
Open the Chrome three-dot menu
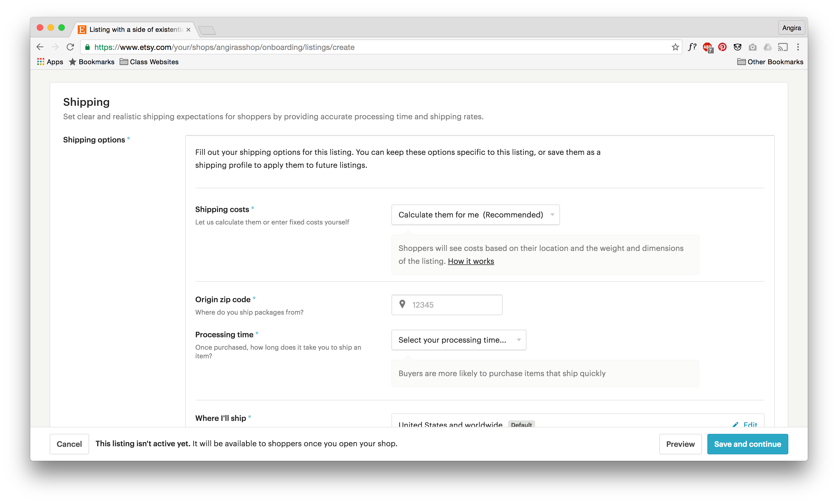pos(798,47)
